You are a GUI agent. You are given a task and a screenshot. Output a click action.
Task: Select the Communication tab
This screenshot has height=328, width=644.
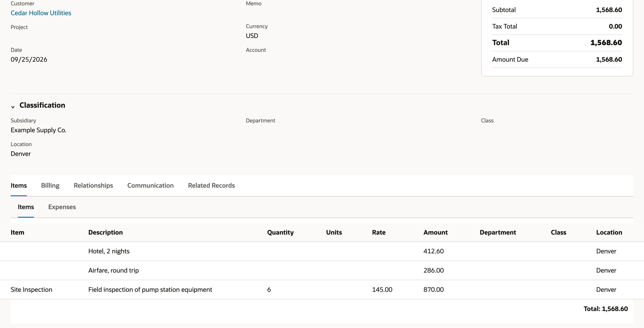coord(150,185)
